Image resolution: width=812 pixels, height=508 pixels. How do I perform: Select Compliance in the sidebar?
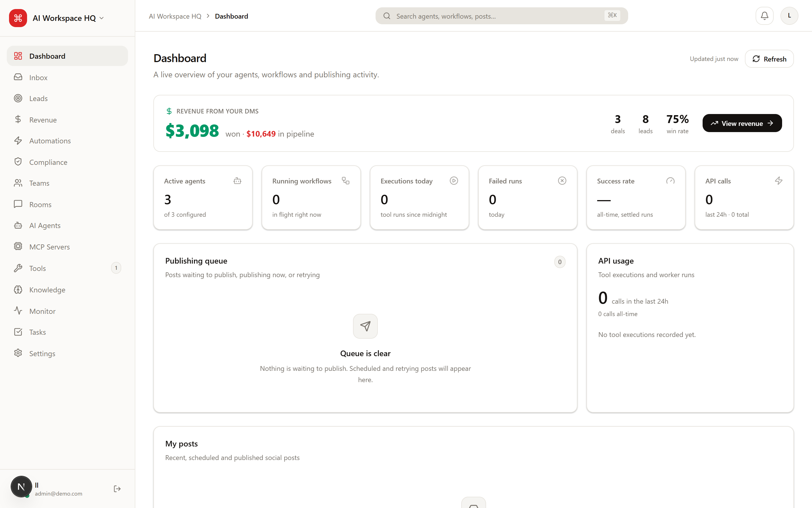(67, 162)
